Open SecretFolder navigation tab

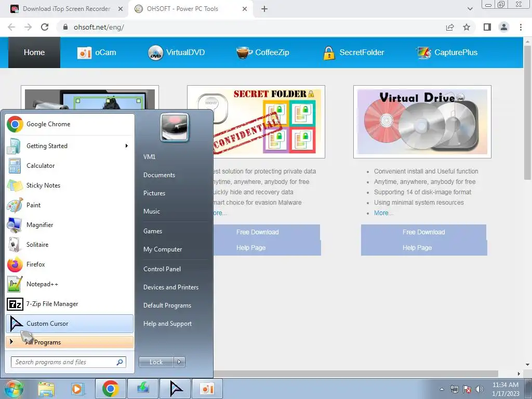point(353,52)
